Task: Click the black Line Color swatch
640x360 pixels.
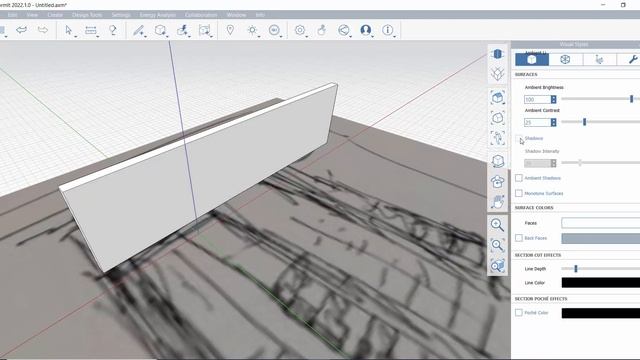Action: point(600,282)
